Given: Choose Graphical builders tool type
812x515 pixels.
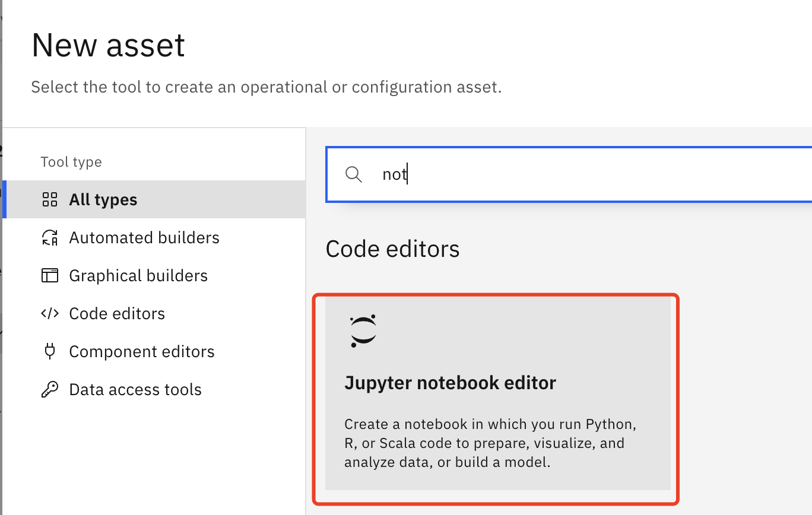Looking at the screenshot, I should [x=154, y=275].
